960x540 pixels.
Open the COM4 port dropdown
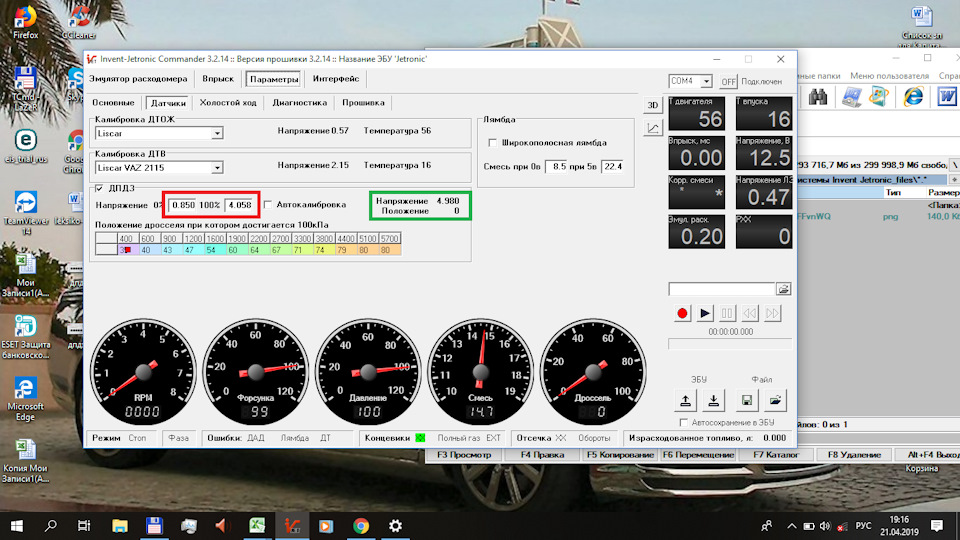coord(707,81)
